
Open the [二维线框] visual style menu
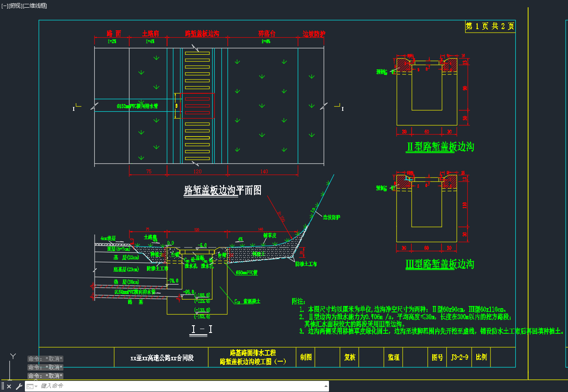tap(35, 6)
